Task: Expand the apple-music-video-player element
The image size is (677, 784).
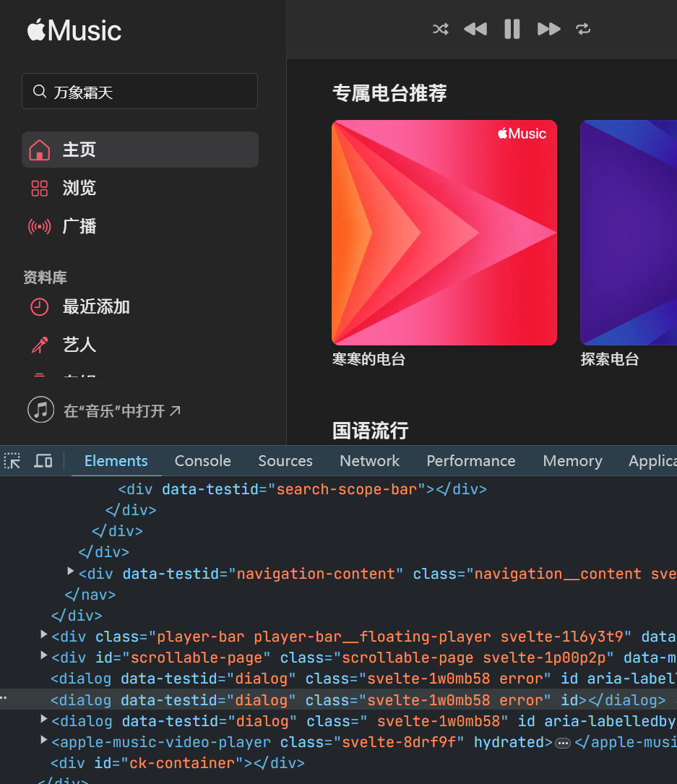Action: 43,740
